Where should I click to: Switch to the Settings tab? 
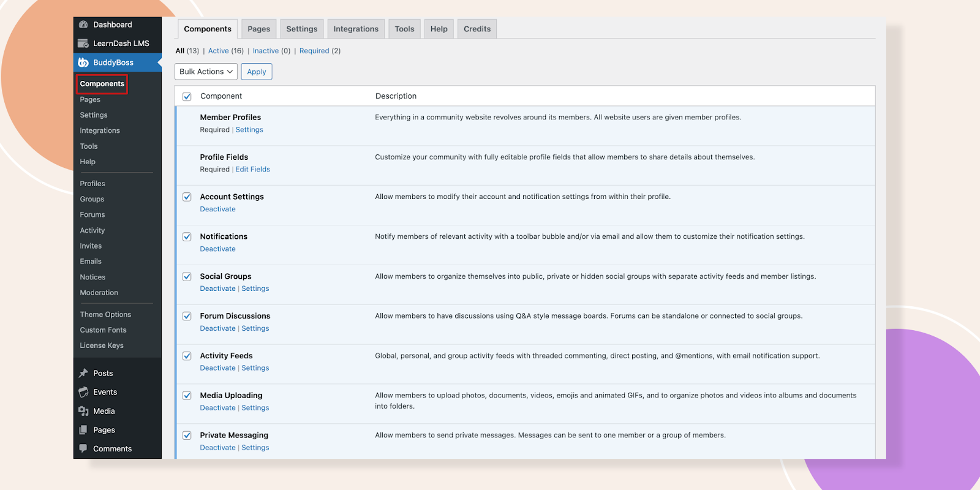point(302,29)
